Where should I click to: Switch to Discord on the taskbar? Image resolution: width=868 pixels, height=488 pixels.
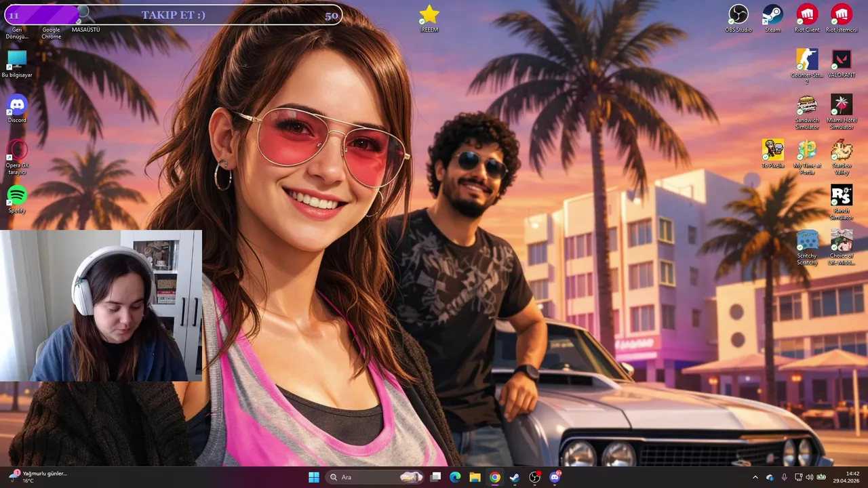coord(555,477)
